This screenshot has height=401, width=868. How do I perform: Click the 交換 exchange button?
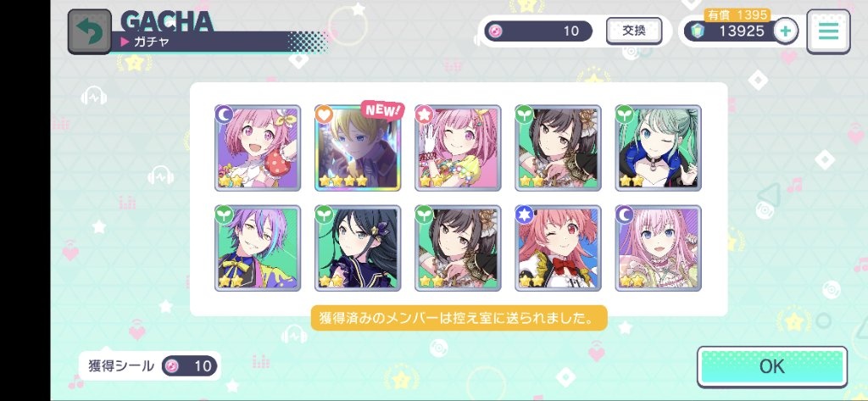pyautogui.click(x=634, y=31)
